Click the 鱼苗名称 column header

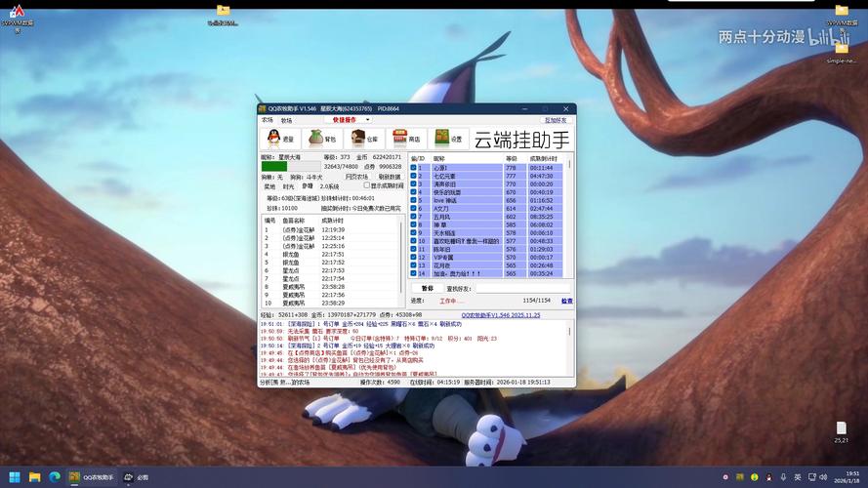pyautogui.click(x=293, y=221)
